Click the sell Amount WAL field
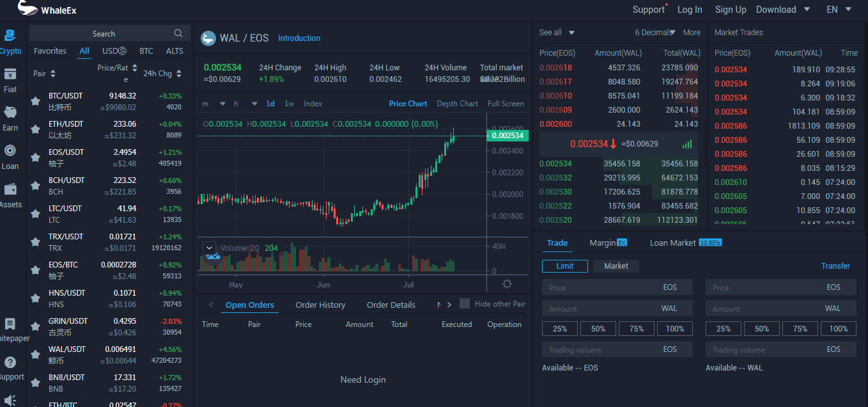 [781, 308]
